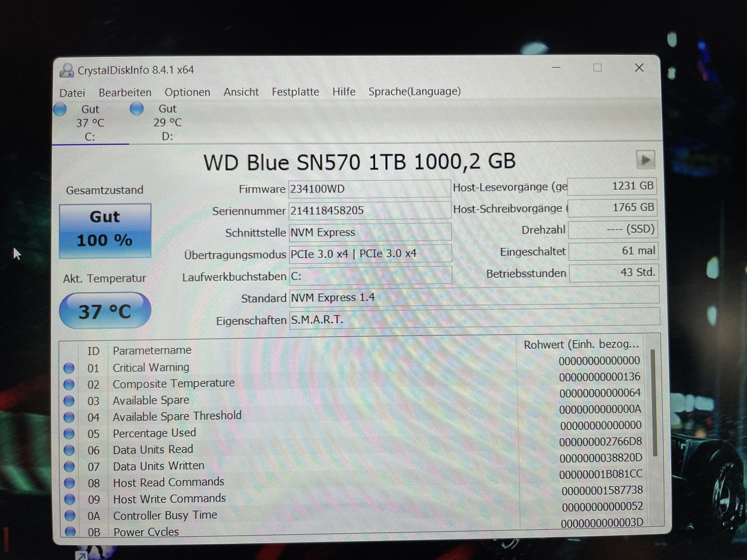The image size is (747, 560).
Task: Click the Laufwerkbuchstaben field C:
Action: click(x=371, y=276)
